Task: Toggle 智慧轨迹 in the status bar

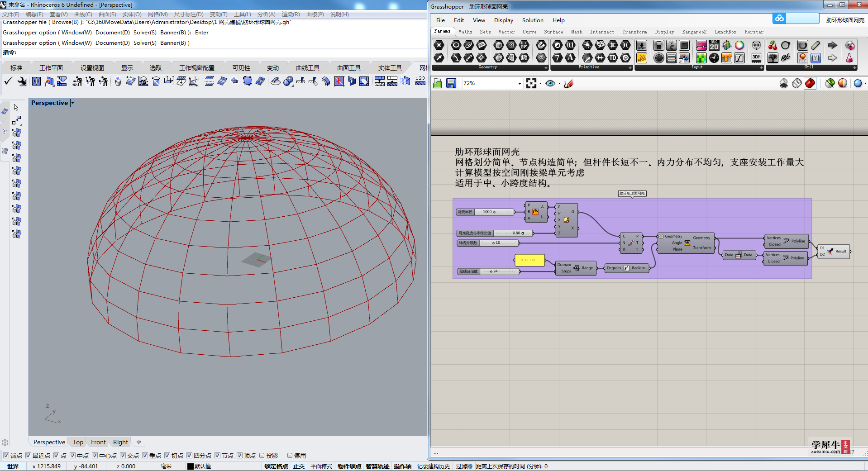Action: coord(377,466)
